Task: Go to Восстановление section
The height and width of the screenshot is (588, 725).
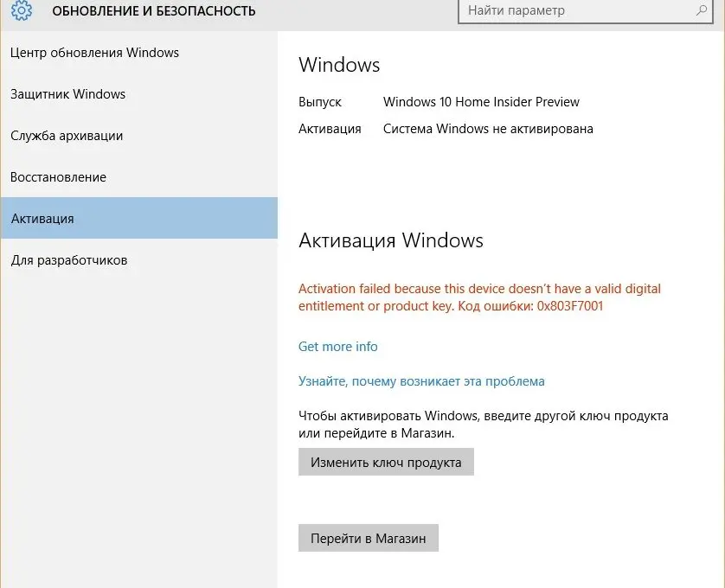Action: [138, 177]
